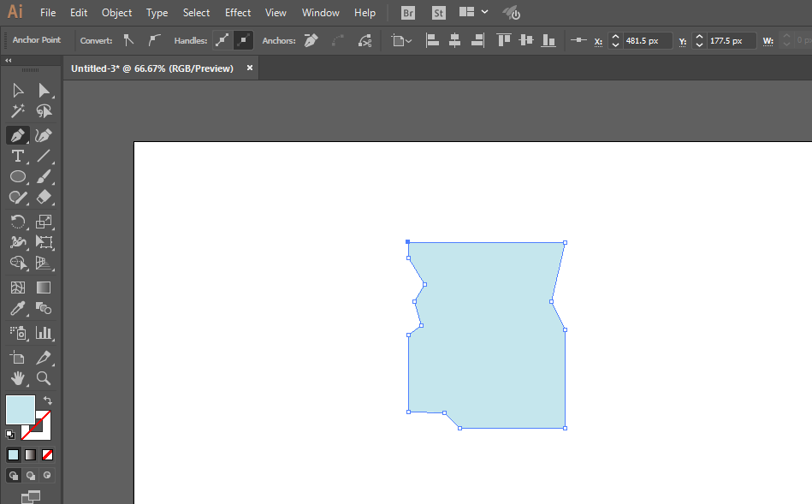
Task: Select the Pen tool
Action: [18, 136]
